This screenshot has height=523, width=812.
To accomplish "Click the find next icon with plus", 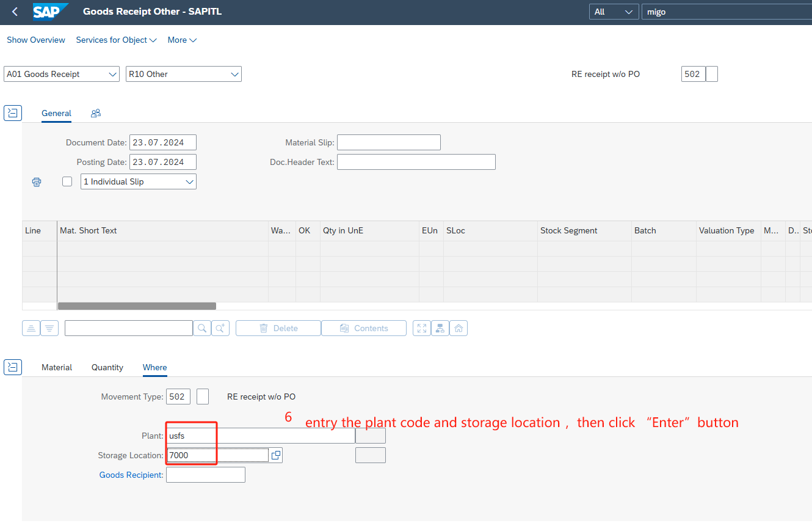I will [x=220, y=328].
